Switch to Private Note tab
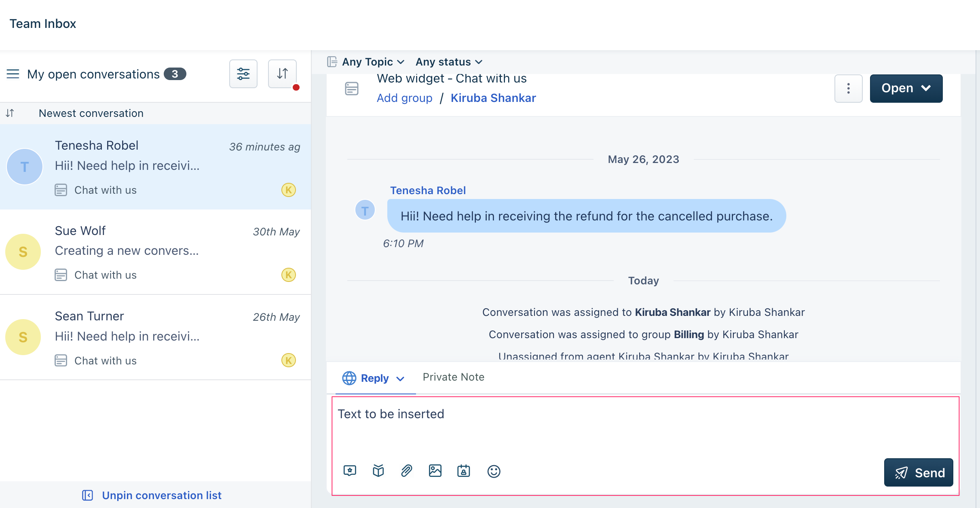The image size is (980, 508). 453,377
